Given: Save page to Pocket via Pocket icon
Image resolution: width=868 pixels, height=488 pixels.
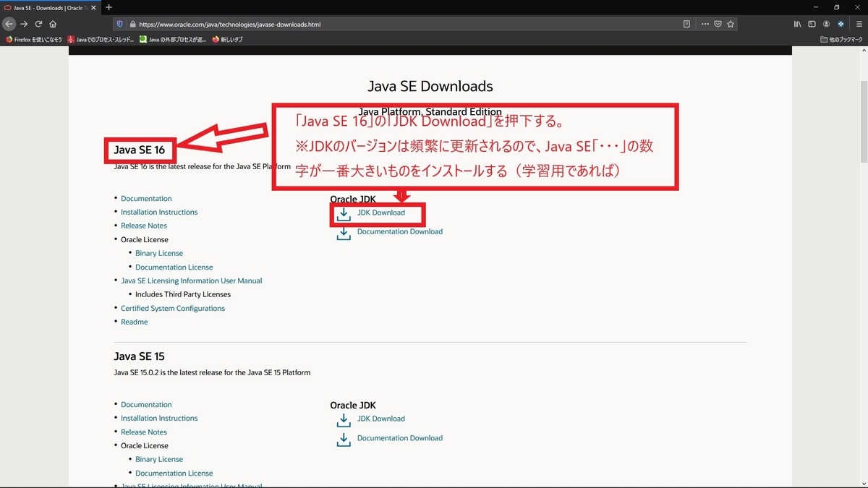Looking at the screenshot, I should 717,23.
